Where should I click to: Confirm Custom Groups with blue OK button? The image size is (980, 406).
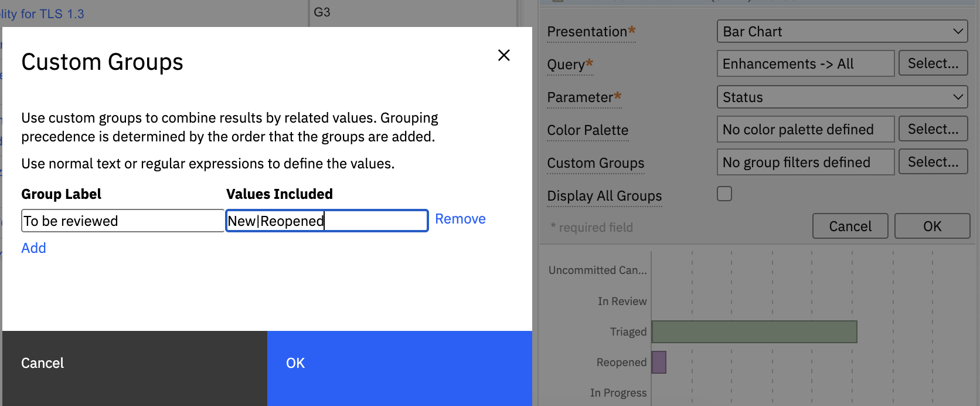pos(399,364)
